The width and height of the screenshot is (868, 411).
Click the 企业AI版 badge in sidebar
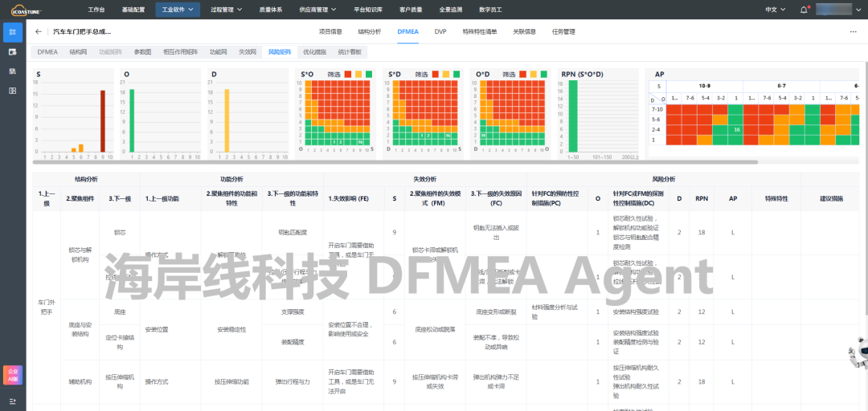[x=13, y=375]
